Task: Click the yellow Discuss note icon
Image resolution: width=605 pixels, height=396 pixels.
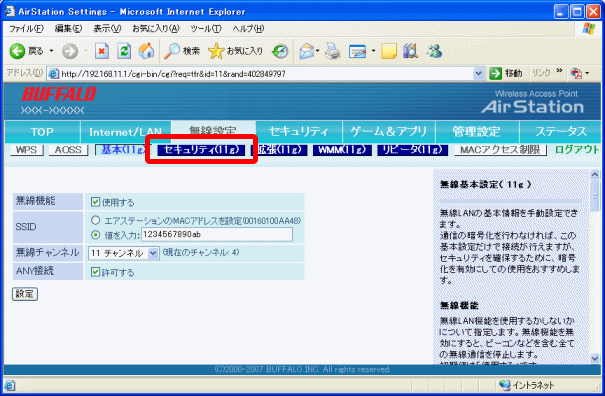Action: [x=389, y=51]
